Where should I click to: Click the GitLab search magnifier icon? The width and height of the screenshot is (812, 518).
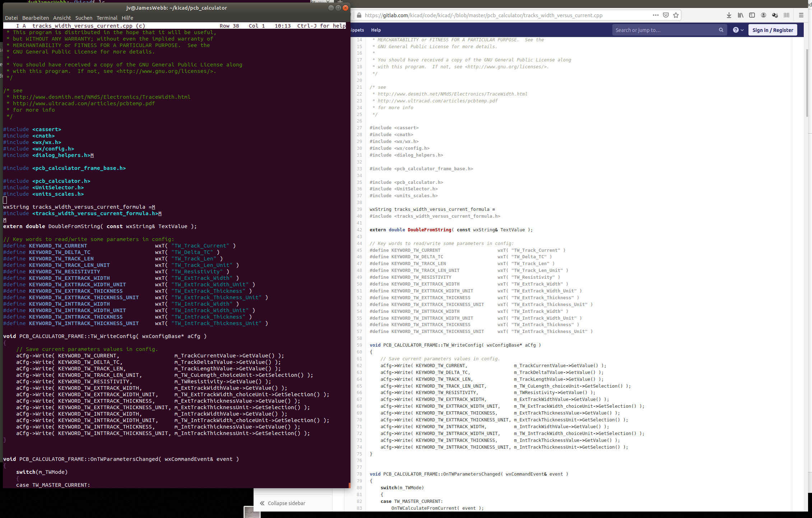tap(721, 30)
